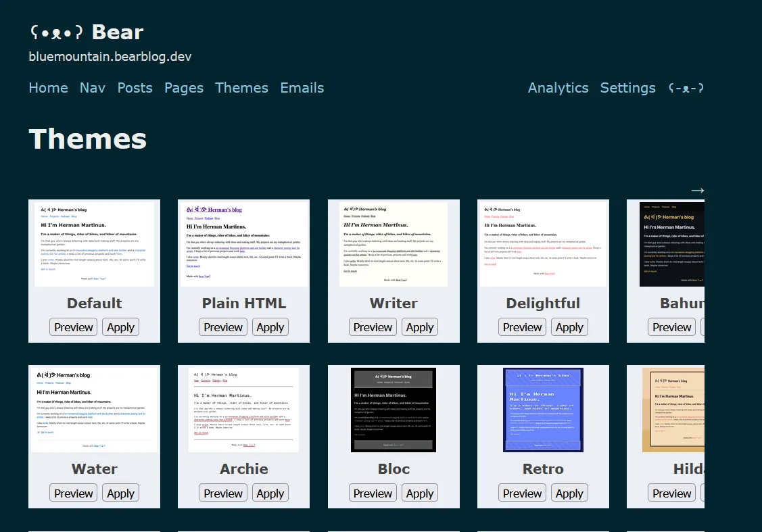Viewport: 762px width, 532px height.
Task: Apply the Default theme
Action: 120,327
